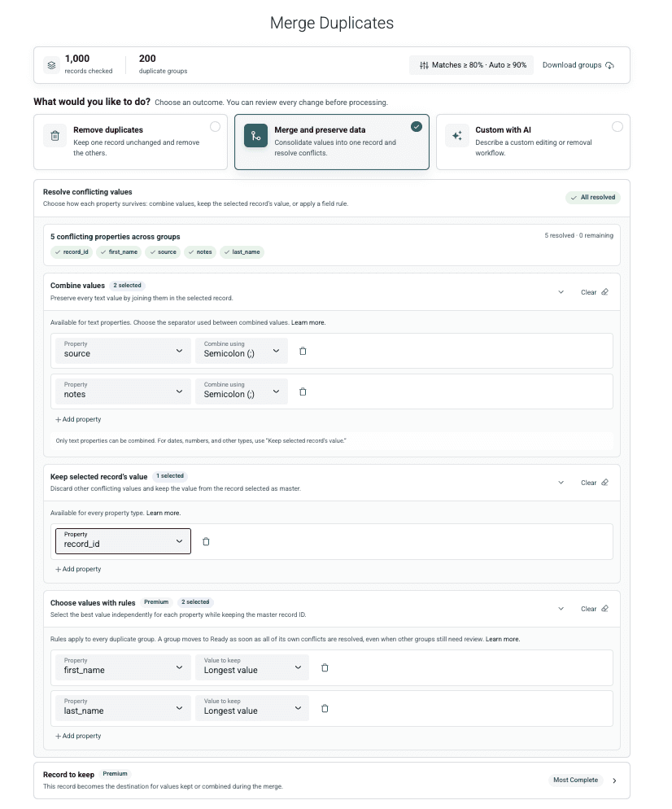This screenshot has width=672, height=809.
Task: Click '200 duplicate groups' count
Action: [163, 64]
